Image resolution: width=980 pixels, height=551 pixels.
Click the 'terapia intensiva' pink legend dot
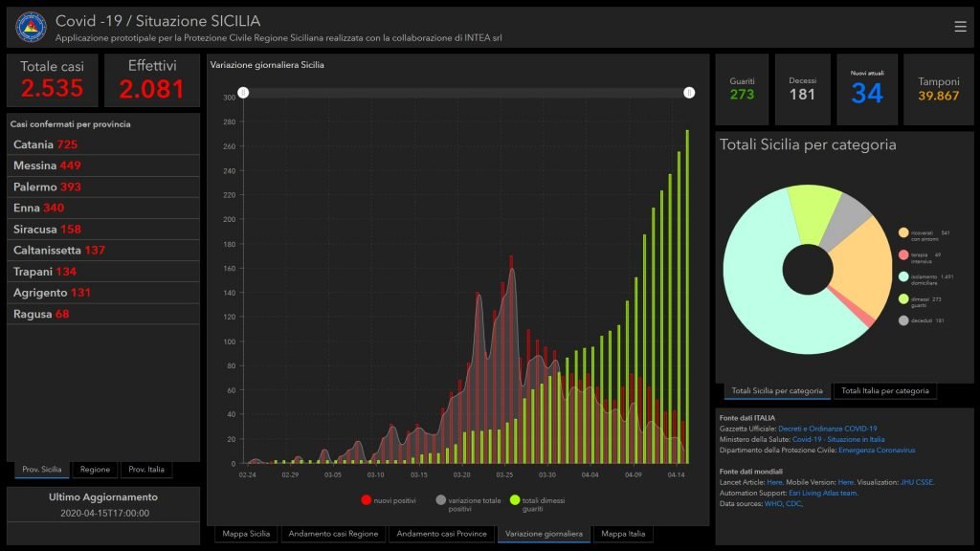pyautogui.click(x=903, y=255)
